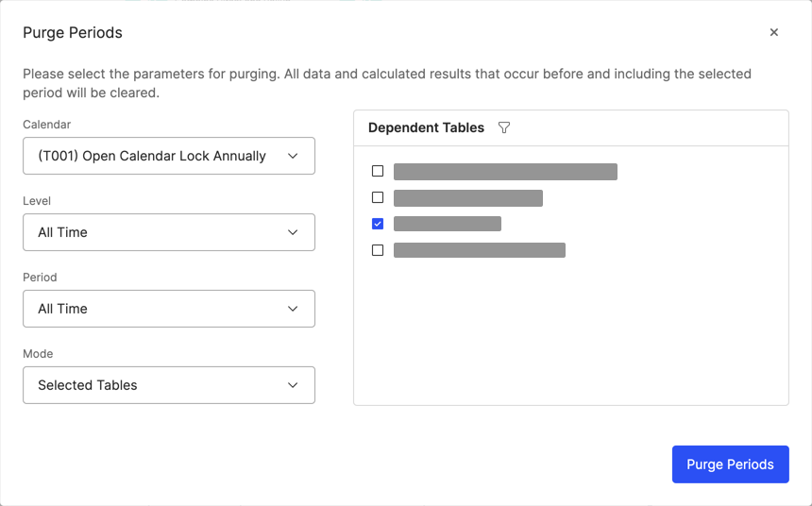
Task: Click the filter icon beside Dependent Tables
Action: point(504,127)
